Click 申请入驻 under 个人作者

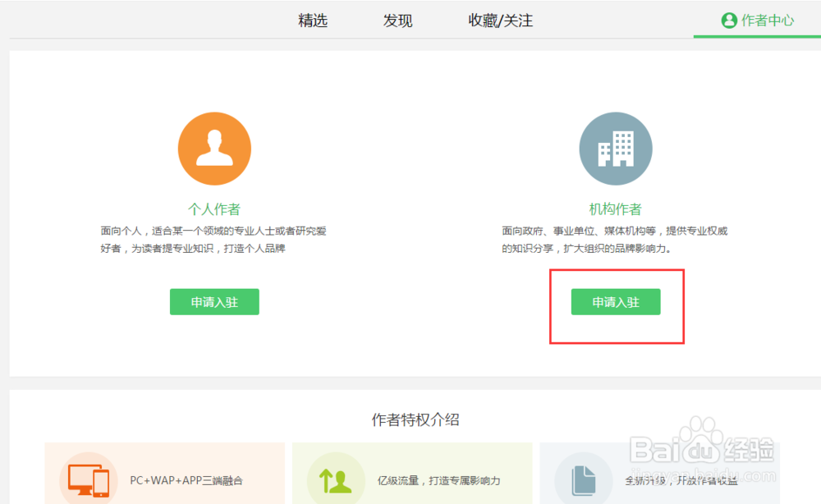tap(214, 301)
